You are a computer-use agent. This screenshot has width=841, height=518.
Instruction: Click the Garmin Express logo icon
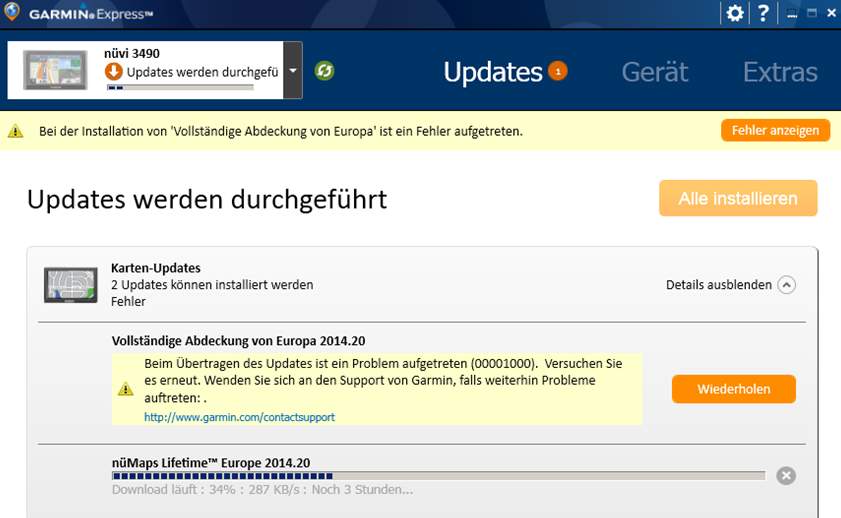pyautogui.click(x=14, y=13)
